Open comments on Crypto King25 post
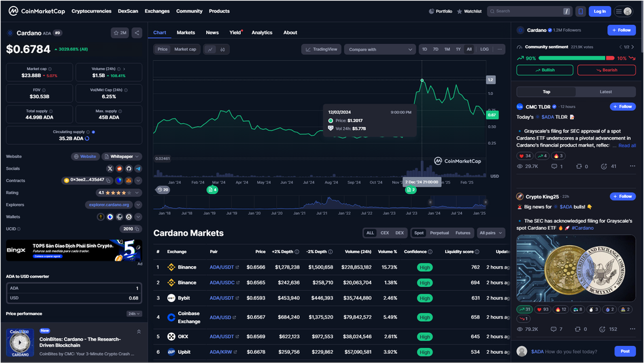This screenshot has height=363, width=644. (557, 330)
